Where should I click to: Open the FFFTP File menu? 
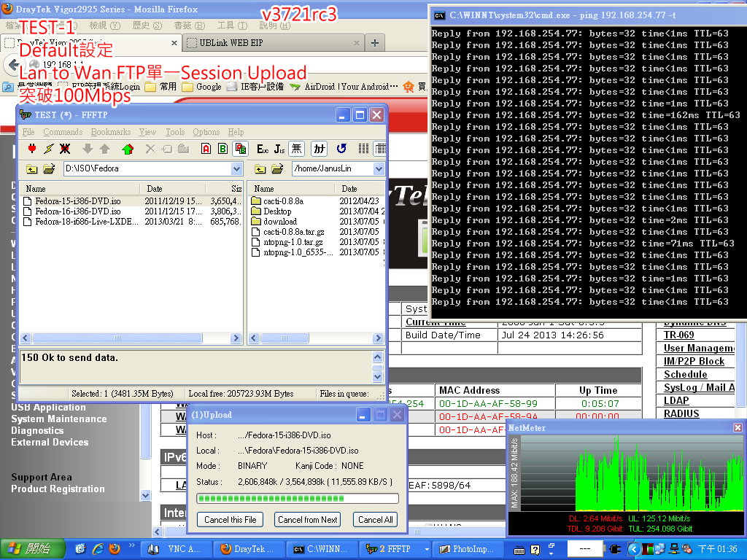28,132
